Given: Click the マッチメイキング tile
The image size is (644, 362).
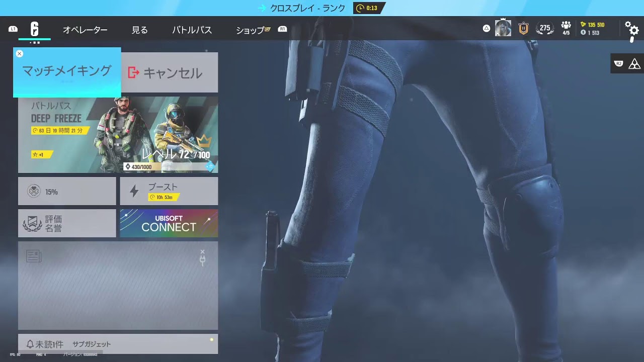Looking at the screenshot, I should [x=67, y=72].
